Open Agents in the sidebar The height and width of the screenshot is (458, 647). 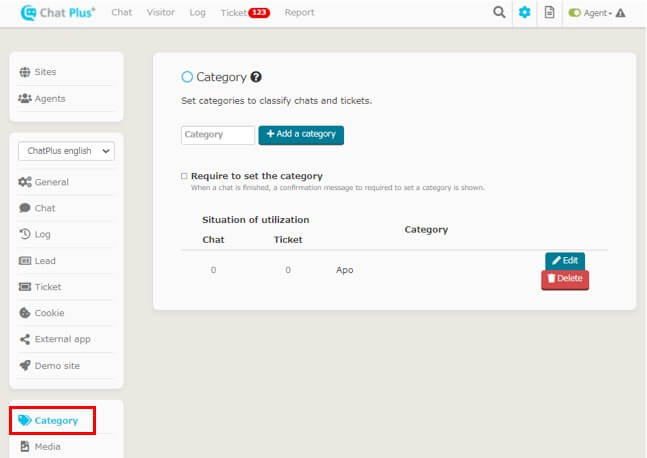click(50, 99)
